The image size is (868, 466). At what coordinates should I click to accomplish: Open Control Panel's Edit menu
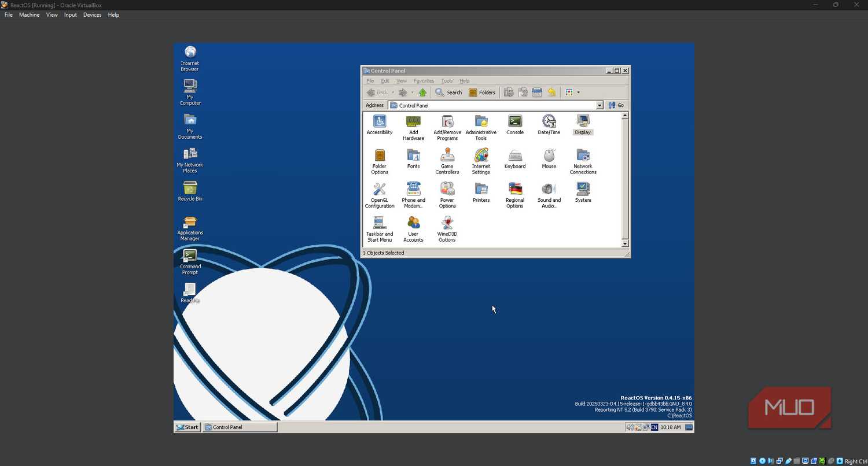pyautogui.click(x=385, y=81)
